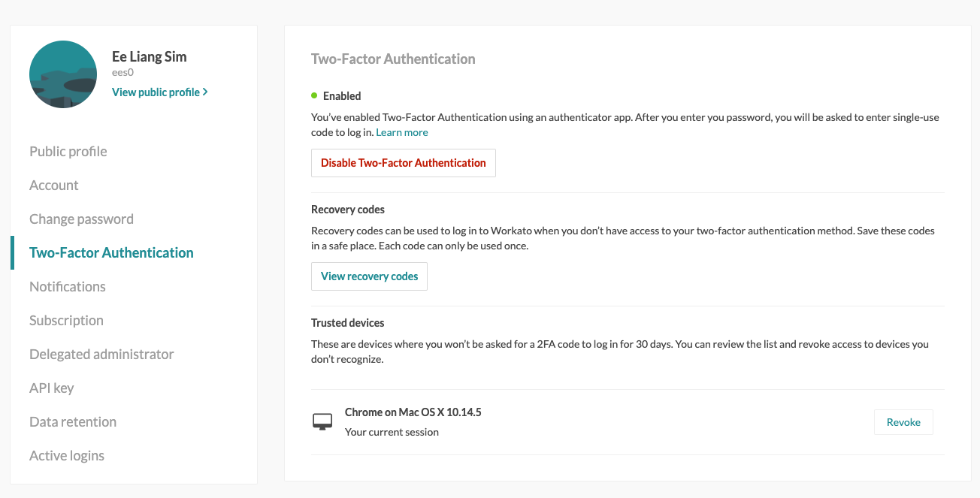Click the View recovery codes button

[x=369, y=276]
